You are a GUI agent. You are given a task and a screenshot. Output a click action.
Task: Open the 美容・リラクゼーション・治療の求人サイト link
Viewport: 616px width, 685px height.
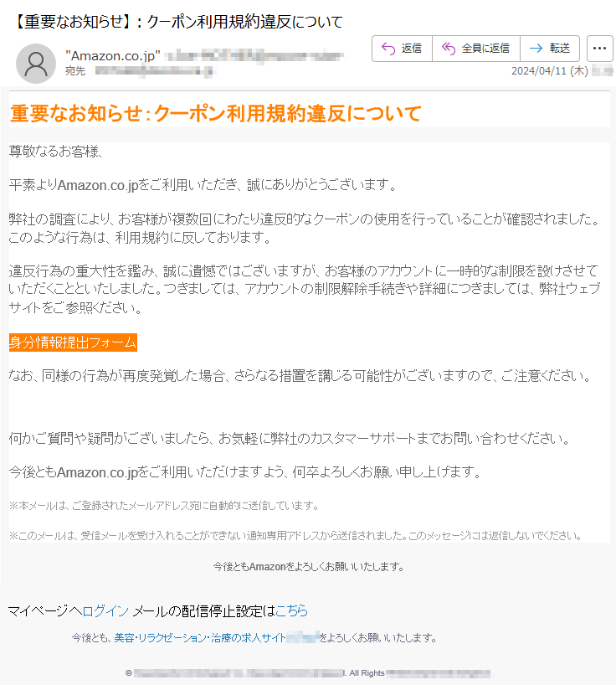click(x=200, y=638)
